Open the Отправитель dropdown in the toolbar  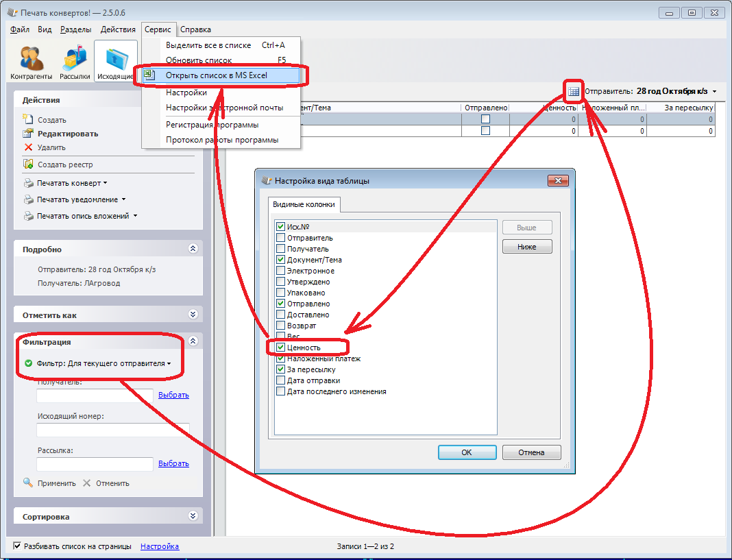[715, 91]
